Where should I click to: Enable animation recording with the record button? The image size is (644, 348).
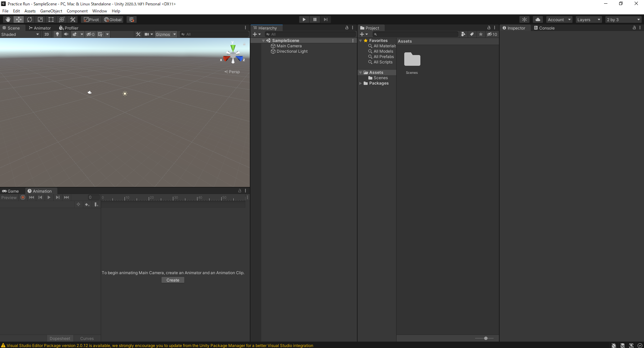point(23,197)
